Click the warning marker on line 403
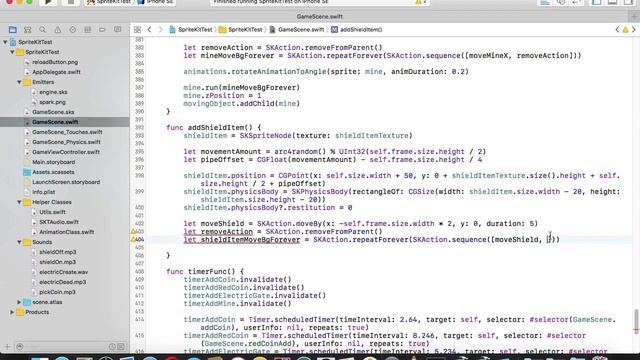Screen dimensions: 640x360 click(133, 232)
